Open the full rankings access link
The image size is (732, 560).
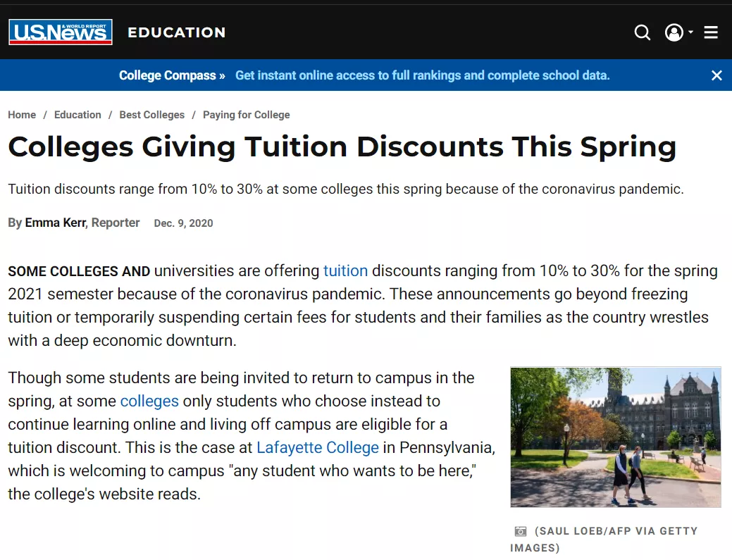pyautogui.click(x=422, y=75)
